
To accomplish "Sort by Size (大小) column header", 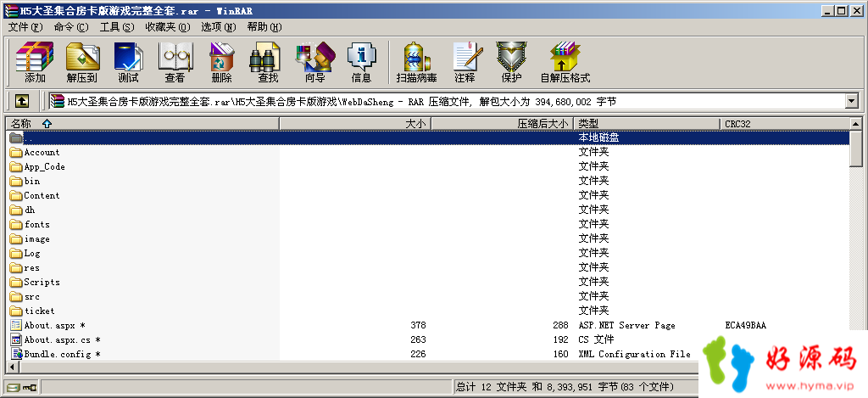I will coord(355,124).
